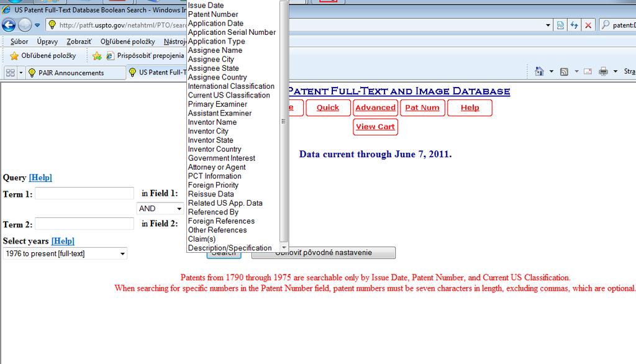Click into the Term 1 input field
The width and height of the screenshot is (636, 364).
[84, 193]
